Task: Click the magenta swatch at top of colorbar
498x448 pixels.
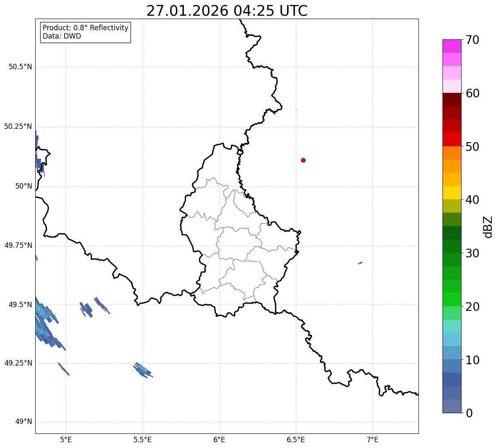Action: [452, 46]
